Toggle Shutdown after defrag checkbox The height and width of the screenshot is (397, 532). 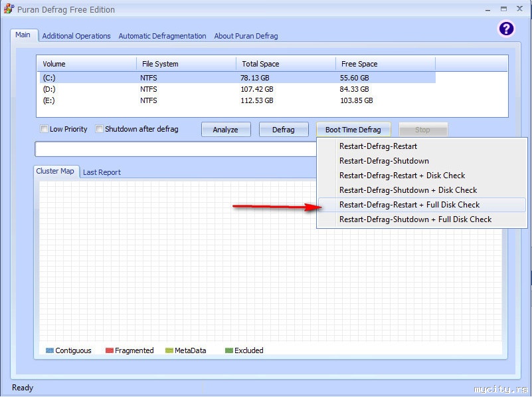100,129
